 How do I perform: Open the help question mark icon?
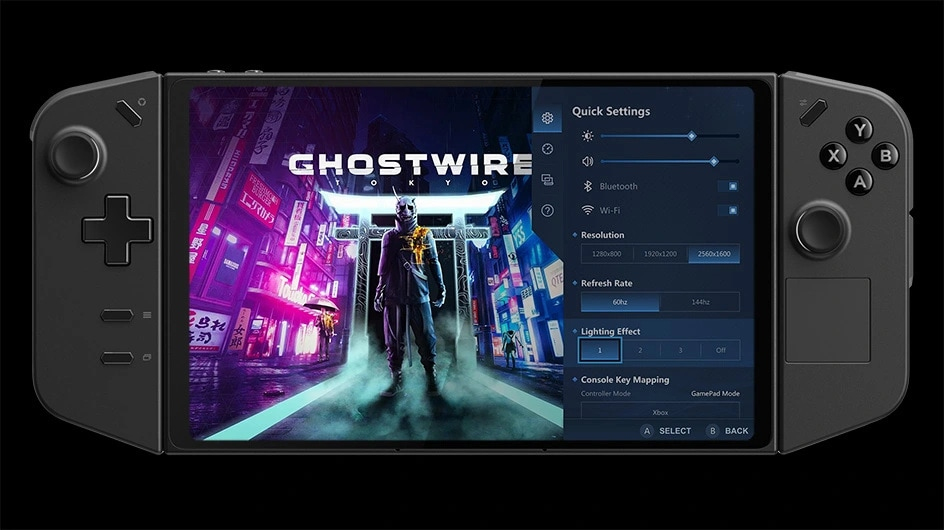click(547, 210)
